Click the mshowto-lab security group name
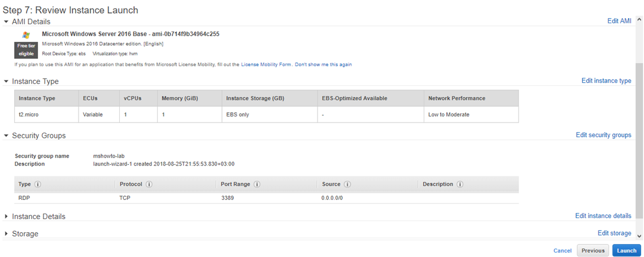The width and height of the screenshot is (644, 257). [x=109, y=156]
